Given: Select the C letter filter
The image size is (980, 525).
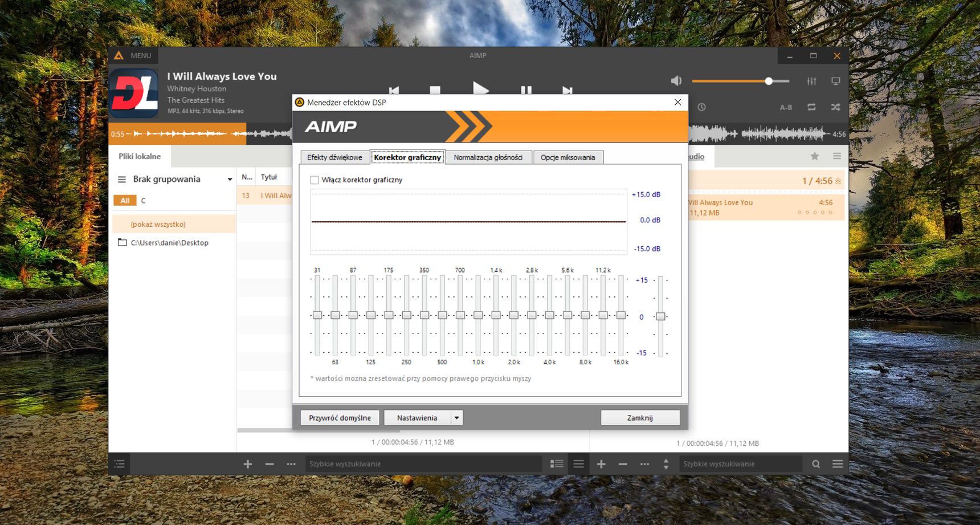Looking at the screenshot, I should pyautogui.click(x=144, y=201).
